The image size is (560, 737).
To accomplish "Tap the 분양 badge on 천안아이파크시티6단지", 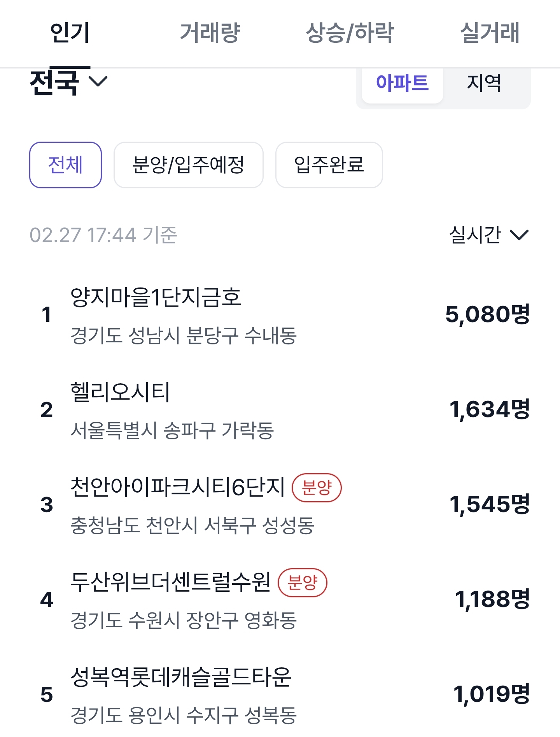I will [317, 488].
